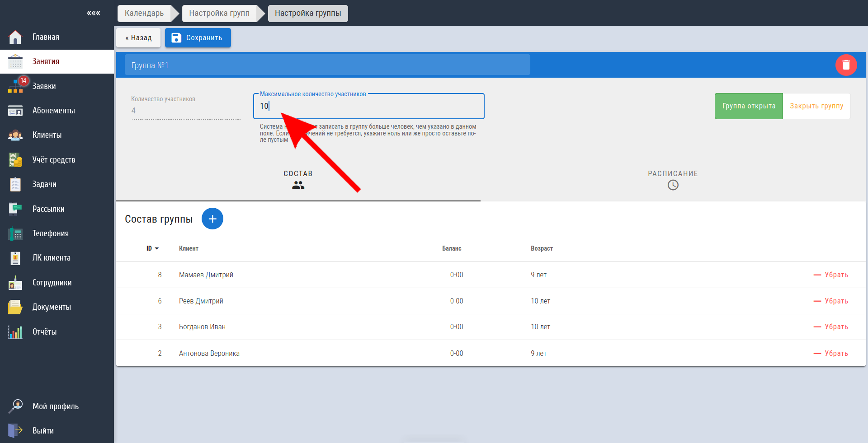868x443 pixels.
Task: Select Закрыть группу option
Action: click(816, 106)
